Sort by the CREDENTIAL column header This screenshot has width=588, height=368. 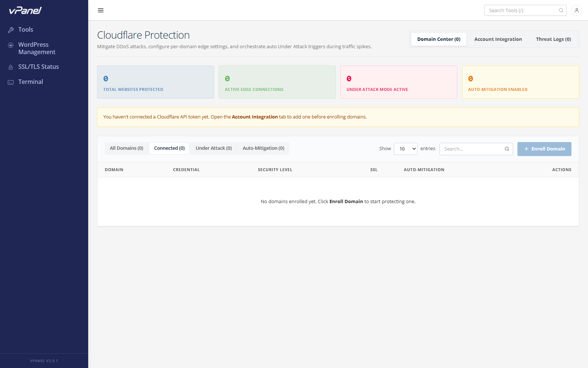[x=186, y=170]
